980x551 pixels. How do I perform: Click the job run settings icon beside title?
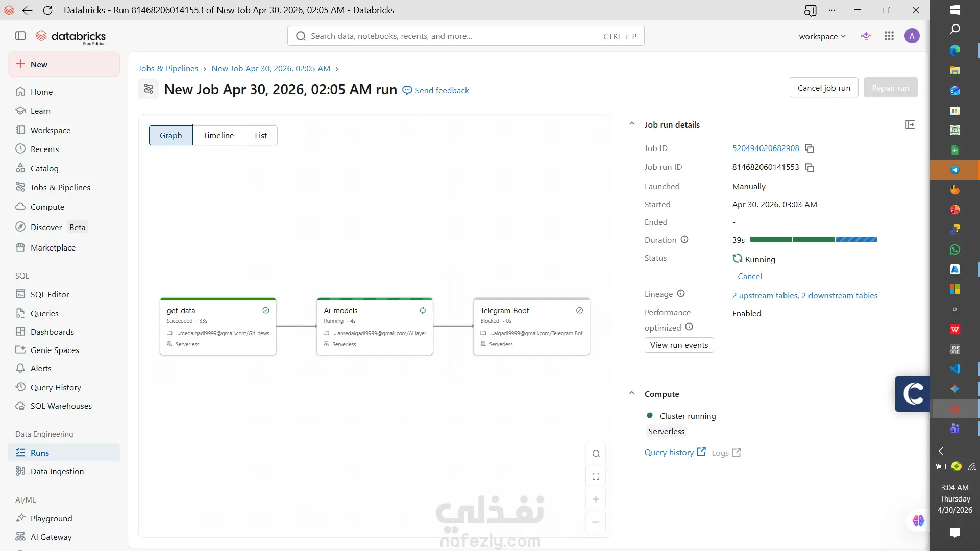tap(149, 89)
